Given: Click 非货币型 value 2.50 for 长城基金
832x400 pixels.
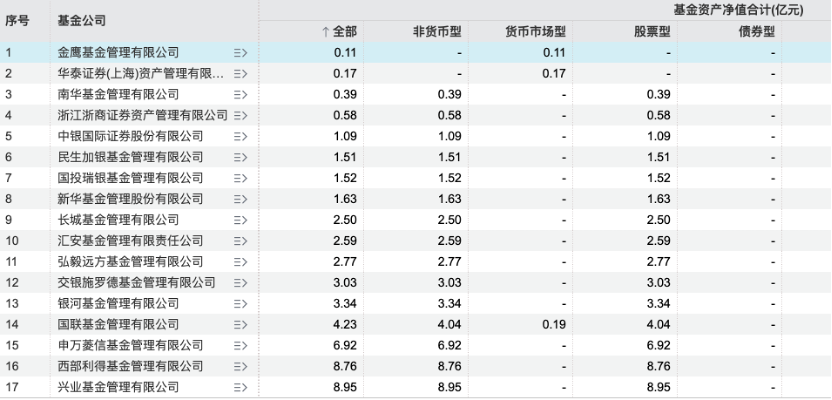Looking at the screenshot, I should point(450,220).
